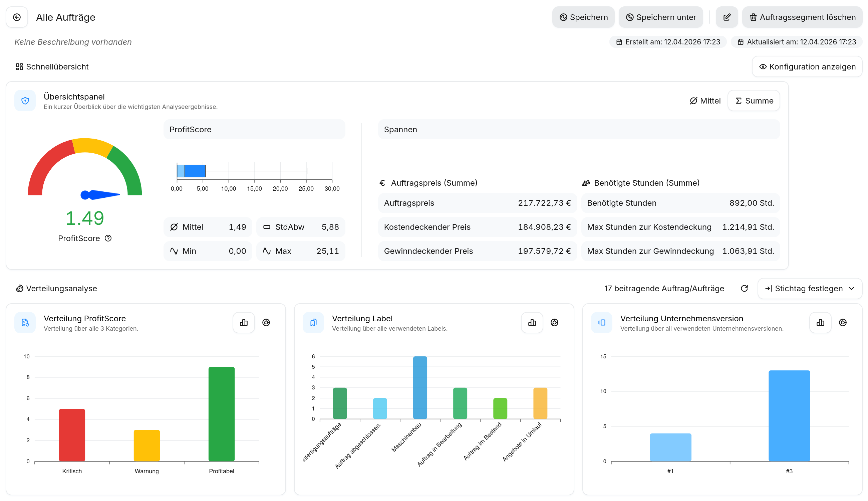Click '17 beitragende Auftrag/Aufträge' text

click(664, 288)
